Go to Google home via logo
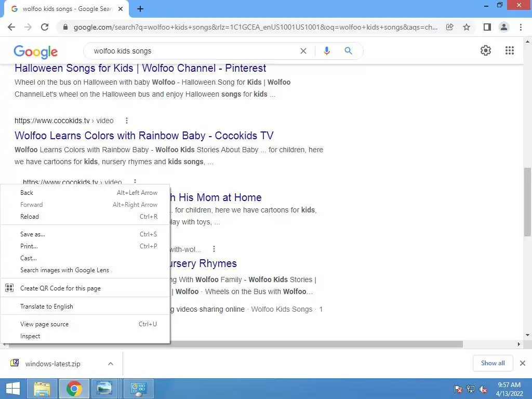This screenshot has height=399, width=532. (x=36, y=51)
